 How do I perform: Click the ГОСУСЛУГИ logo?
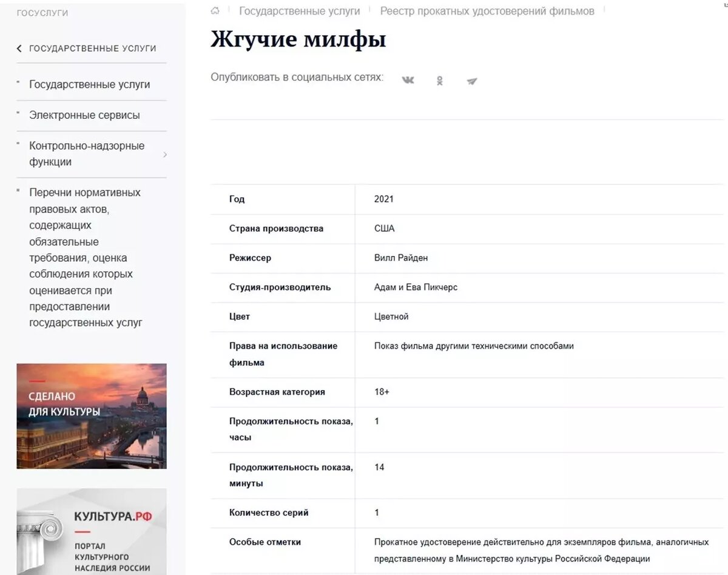pyautogui.click(x=42, y=12)
